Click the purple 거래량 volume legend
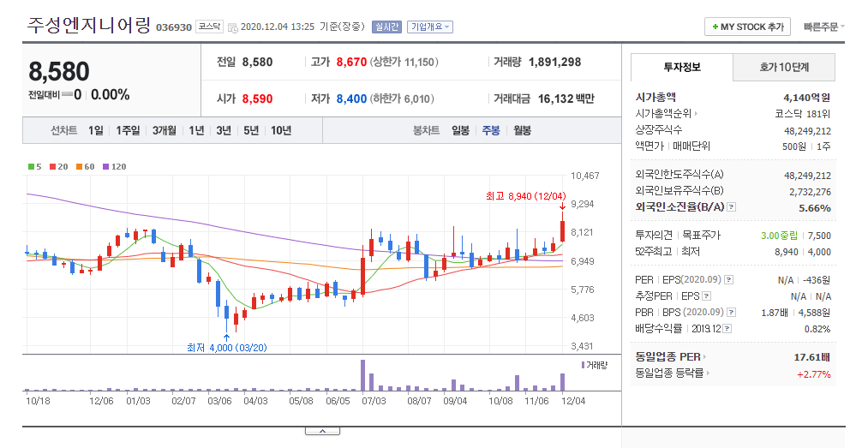Screen dimensions: 868x448 coord(595,366)
